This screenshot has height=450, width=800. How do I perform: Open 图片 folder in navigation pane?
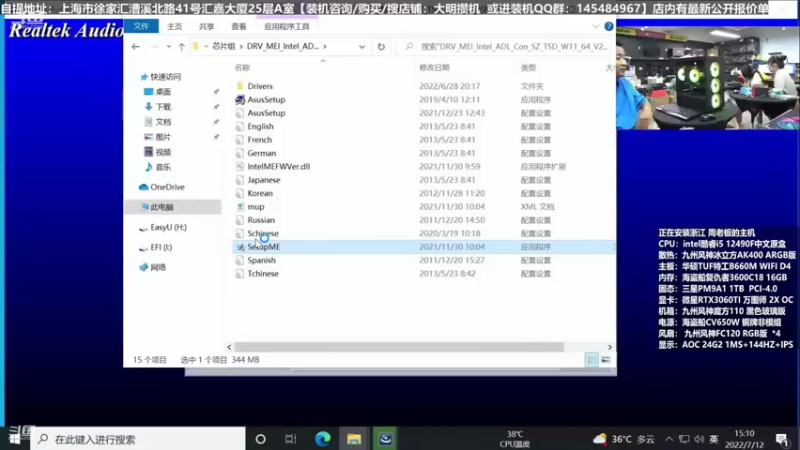coord(163,137)
